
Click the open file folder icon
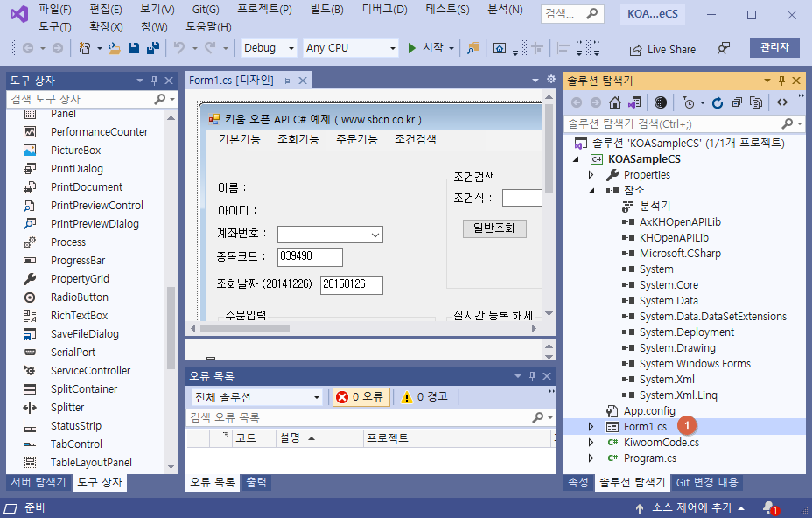pyautogui.click(x=114, y=48)
